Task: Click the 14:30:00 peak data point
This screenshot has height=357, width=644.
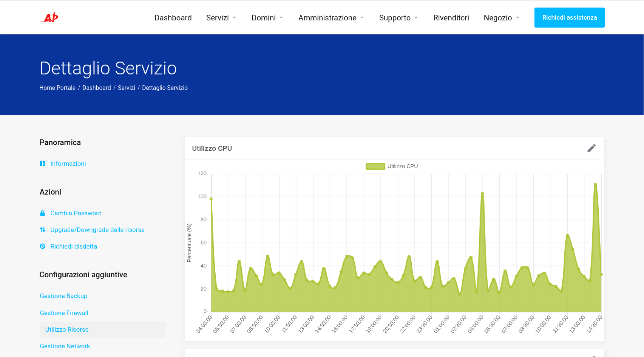Action: 596,184
